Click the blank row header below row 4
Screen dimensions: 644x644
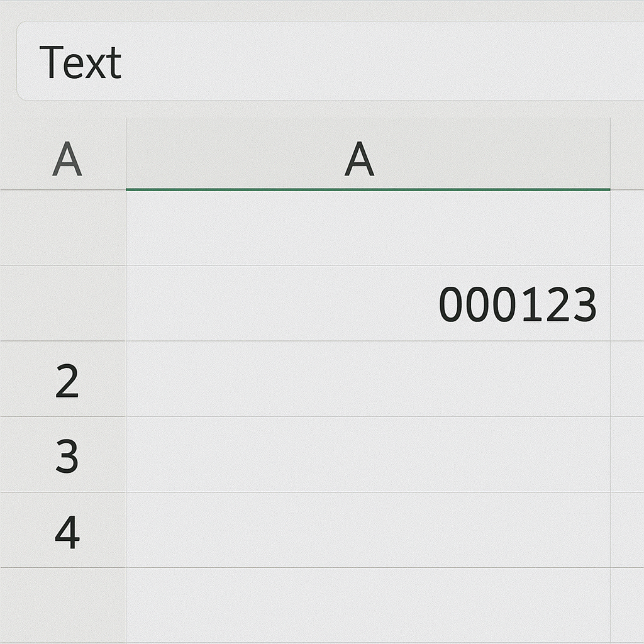point(63,604)
